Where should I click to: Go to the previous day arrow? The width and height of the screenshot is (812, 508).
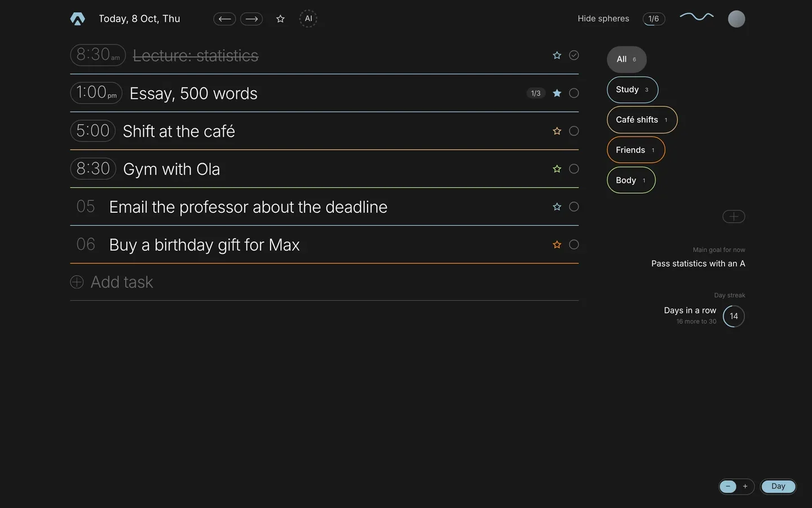tap(224, 19)
